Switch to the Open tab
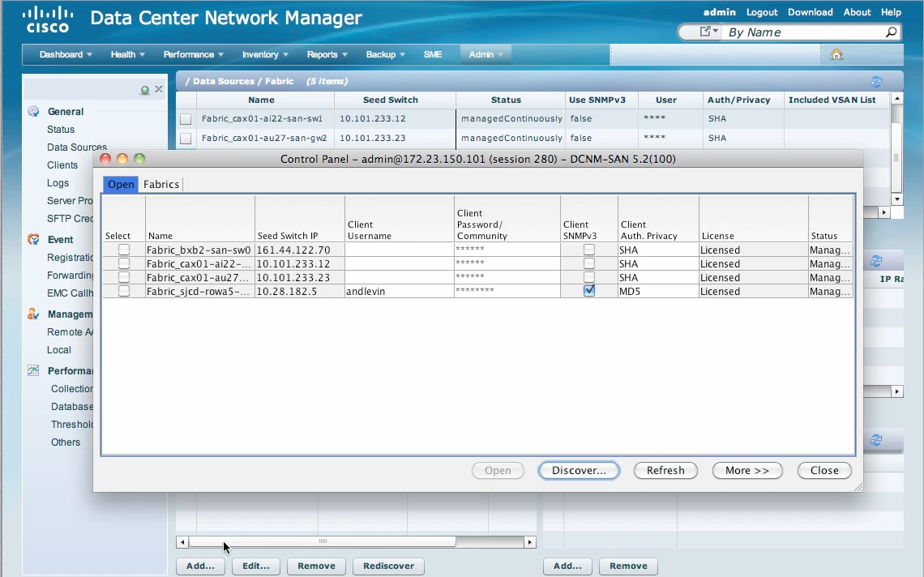This screenshot has width=924, height=577. (121, 184)
